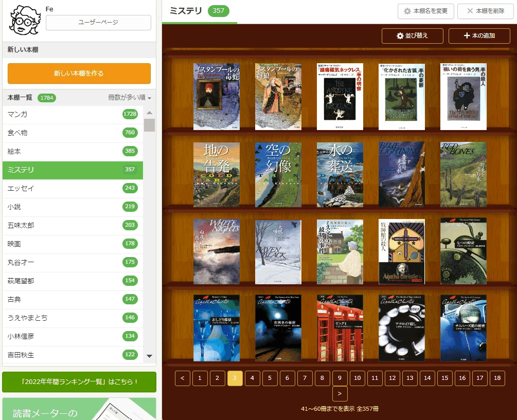
Task: Go to page 16
Action: click(462, 378)
